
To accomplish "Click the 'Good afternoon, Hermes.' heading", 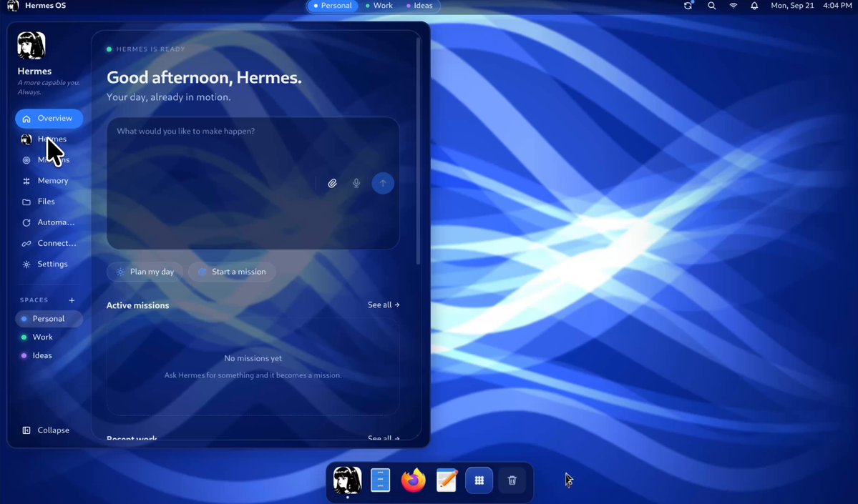I will coord(204,78).
